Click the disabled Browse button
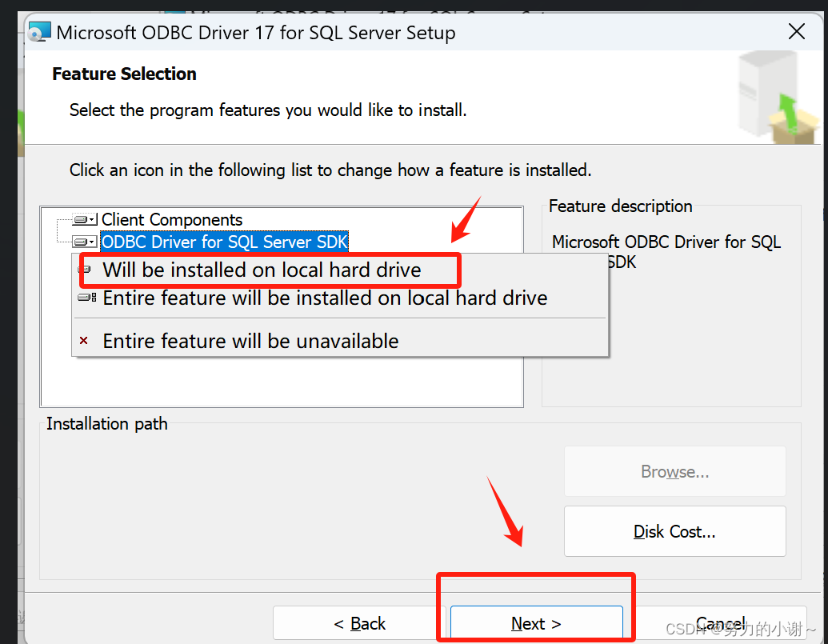Screen dimensions: 828x644 [x=675, y=471]
